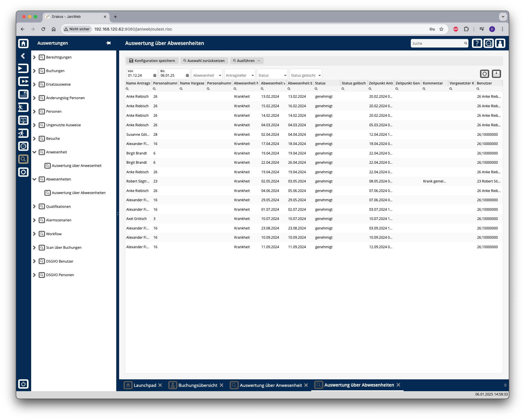Select the Susanne Göt... table row
This screenshot has width=525, height=420.
314,134
